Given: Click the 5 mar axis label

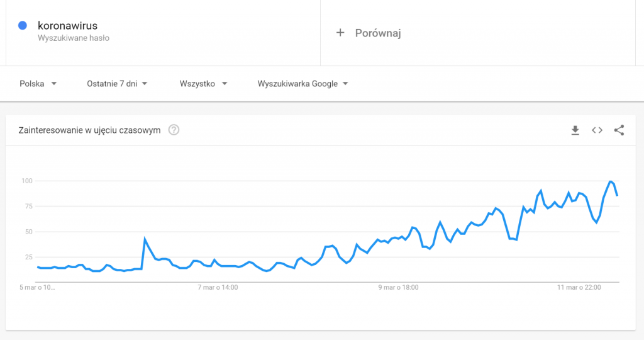Looking at the screenshot, I should pos(39,288).
